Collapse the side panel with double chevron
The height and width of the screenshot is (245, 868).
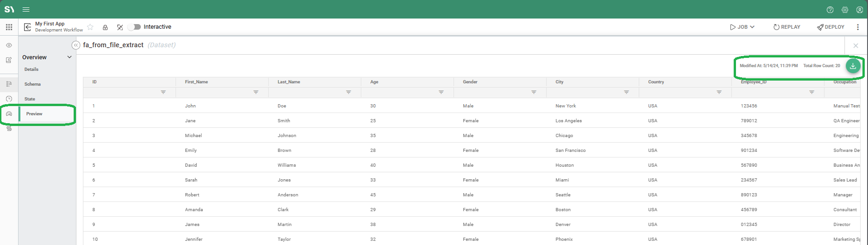76,45
